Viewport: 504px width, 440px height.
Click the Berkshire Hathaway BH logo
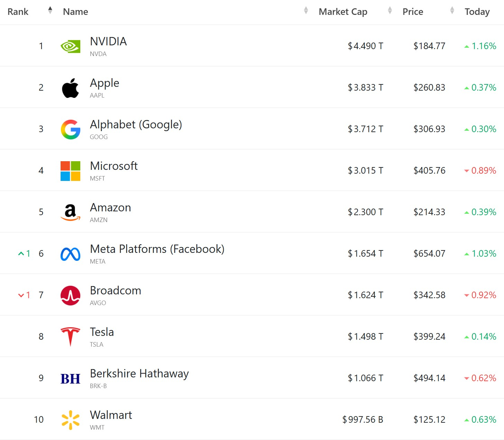click(70, 379)
